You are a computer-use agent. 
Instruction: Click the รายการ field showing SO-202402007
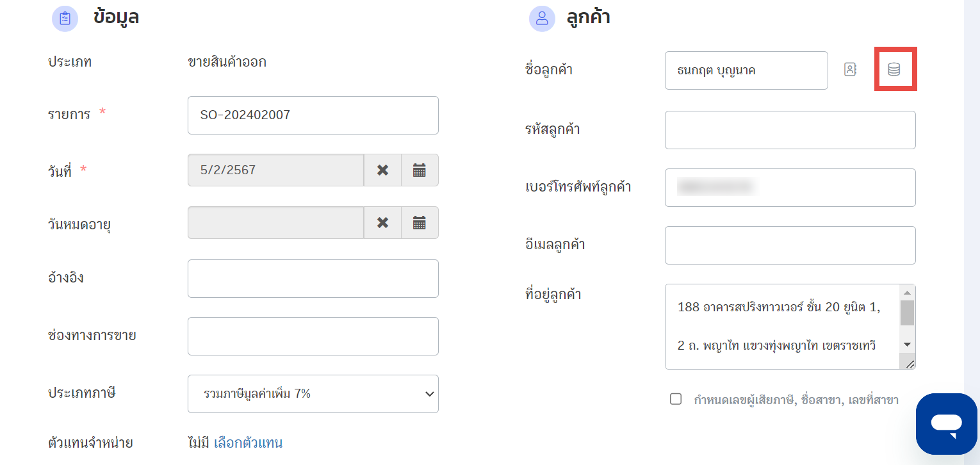pos(313,115)
